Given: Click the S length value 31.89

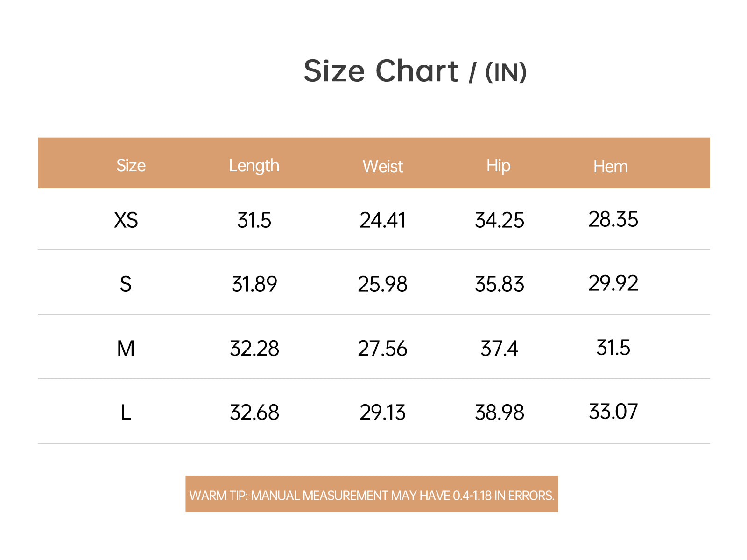Looking at the screenshot, I should (x=254, y=284).
